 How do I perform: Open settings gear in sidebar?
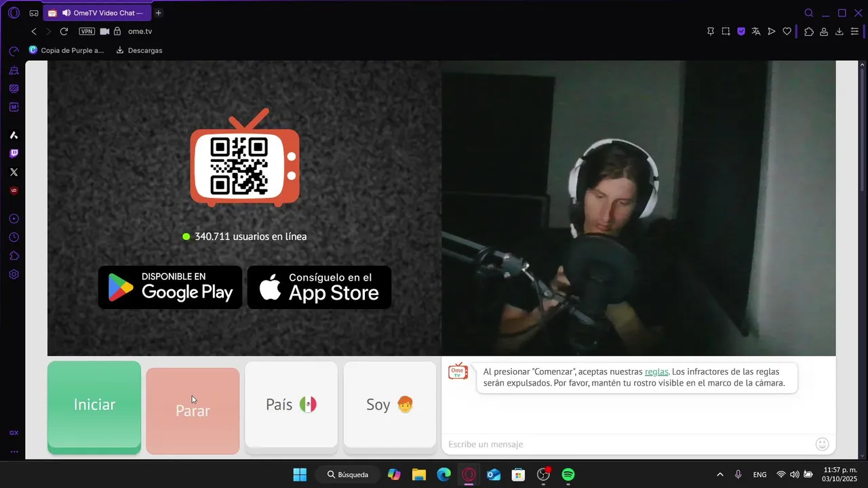pos(14,274)
